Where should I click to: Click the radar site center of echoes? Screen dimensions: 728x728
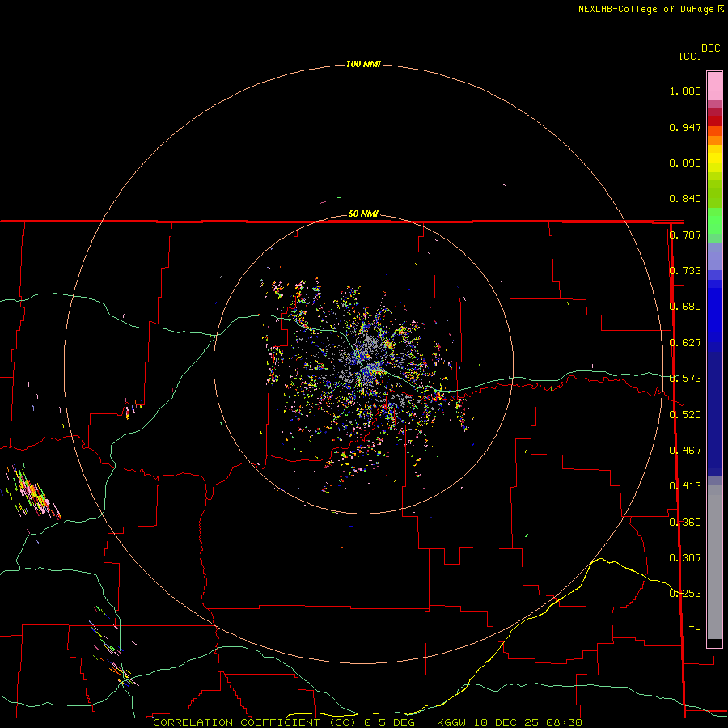click(366, 365)
